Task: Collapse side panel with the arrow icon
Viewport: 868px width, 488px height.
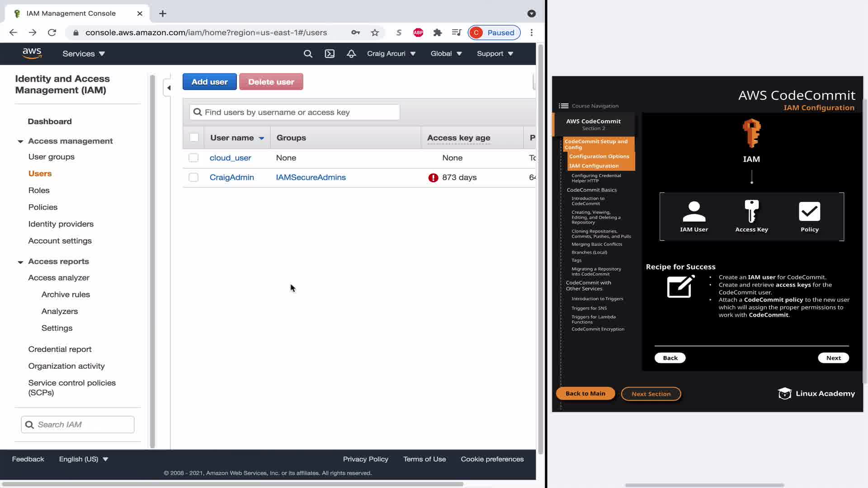Action: pos(169,88)
